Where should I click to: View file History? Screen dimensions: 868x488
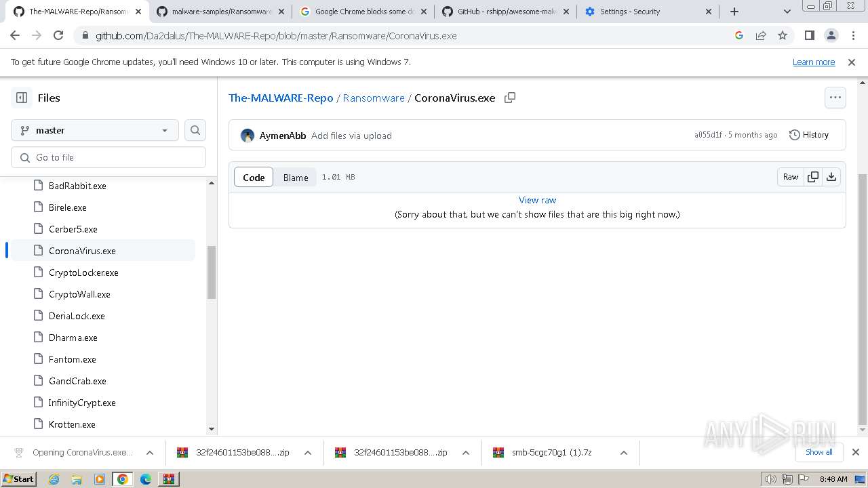pyautogui.click(x=809, y=135)
